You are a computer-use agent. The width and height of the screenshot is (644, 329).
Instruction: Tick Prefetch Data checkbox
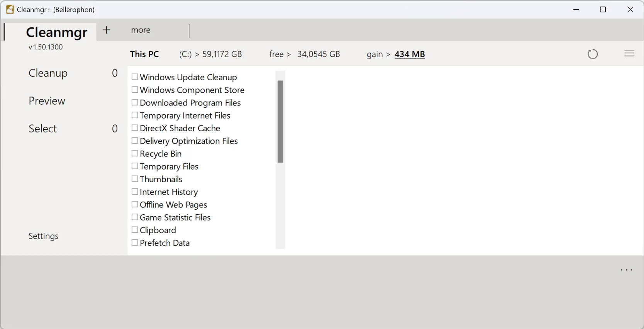[135, 243]
